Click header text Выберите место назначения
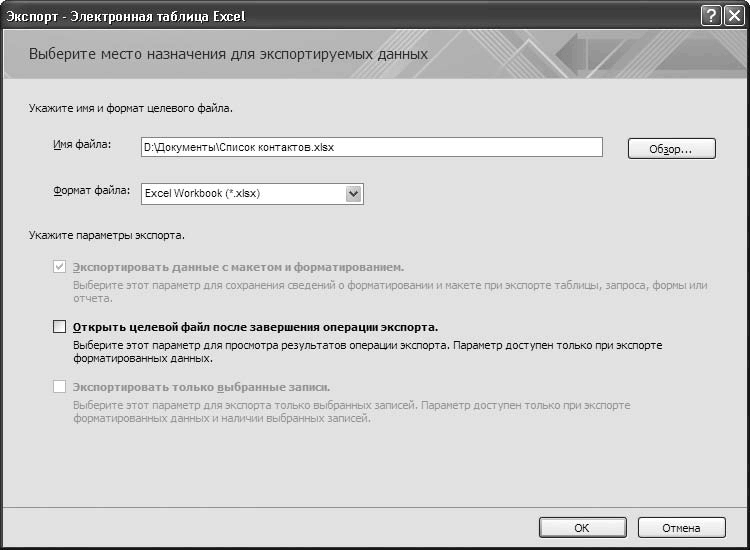 tap(228, 54)
